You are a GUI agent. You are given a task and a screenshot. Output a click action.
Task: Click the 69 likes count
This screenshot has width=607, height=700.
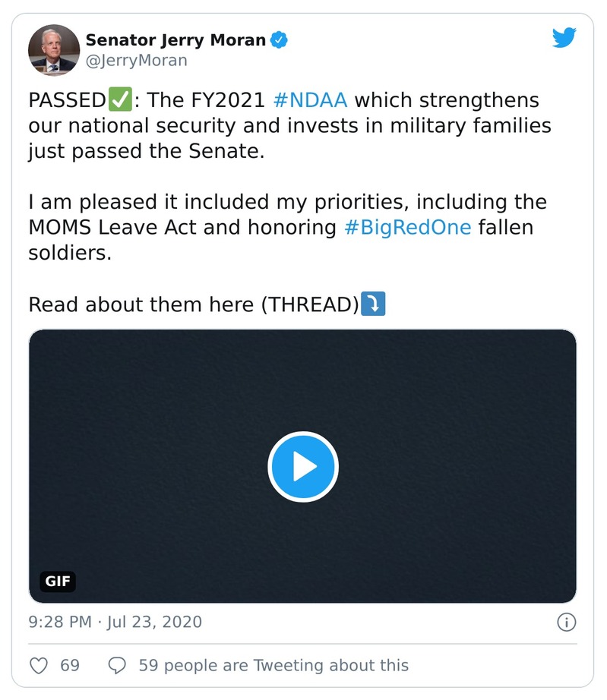[x=70, y=666]
